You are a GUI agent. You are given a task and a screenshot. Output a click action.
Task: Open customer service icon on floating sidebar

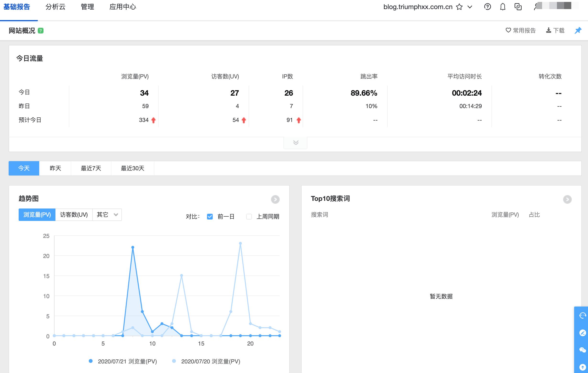point(583,315)
